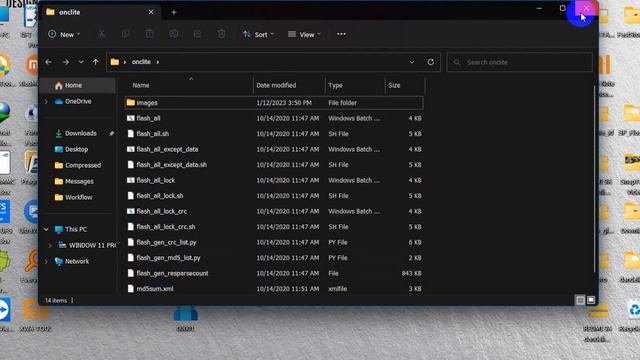The image size is (640, 360).
Task: Click the Cut icon in toolbar
Action: click(x=101, y=34)
